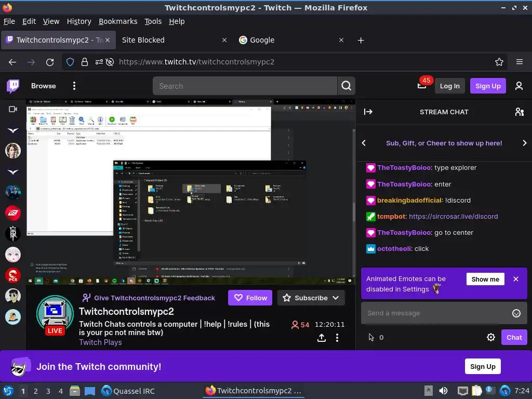Viewport: 532px width, 399px height.
Task: Open the clipboard icon in system tray
Action: 476,391
